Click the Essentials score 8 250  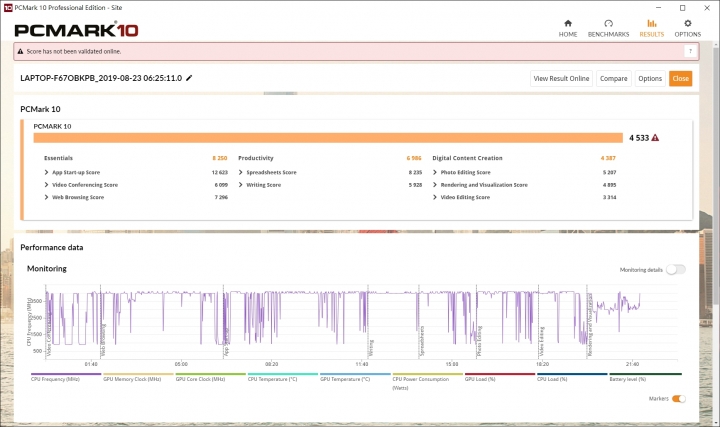coord(219,158)
